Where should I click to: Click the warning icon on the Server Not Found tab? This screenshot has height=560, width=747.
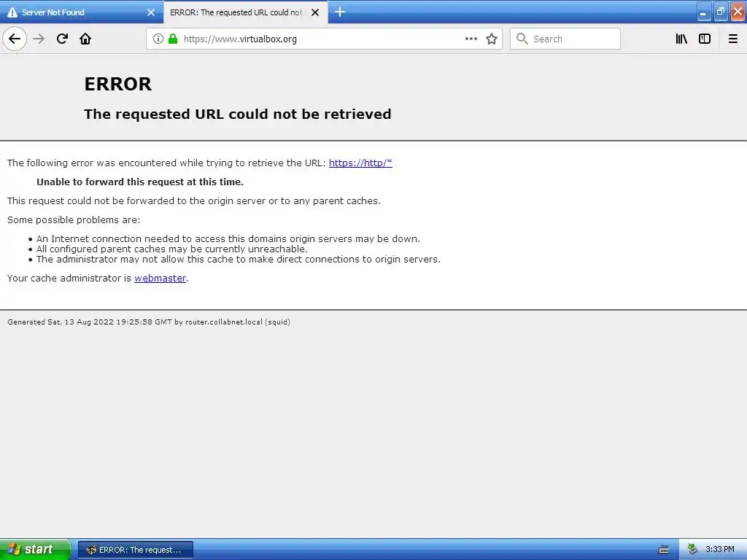click(x=12, y=12)
